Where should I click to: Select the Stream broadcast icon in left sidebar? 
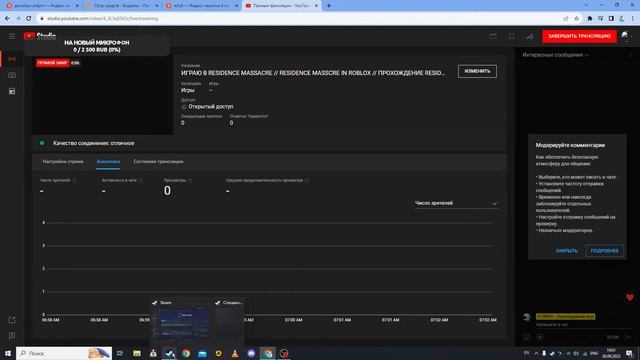click(12, 59)
